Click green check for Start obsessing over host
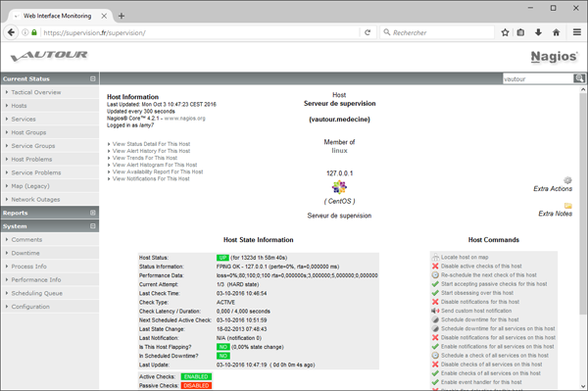588x391 pixels. [x=435, y=293]
